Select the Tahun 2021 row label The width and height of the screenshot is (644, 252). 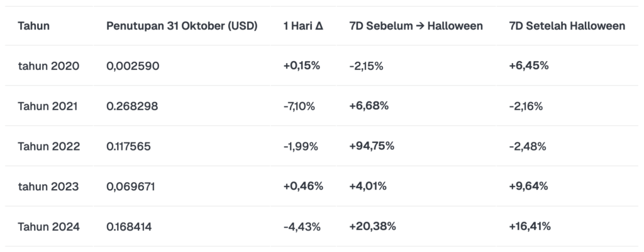pos(48,106)
